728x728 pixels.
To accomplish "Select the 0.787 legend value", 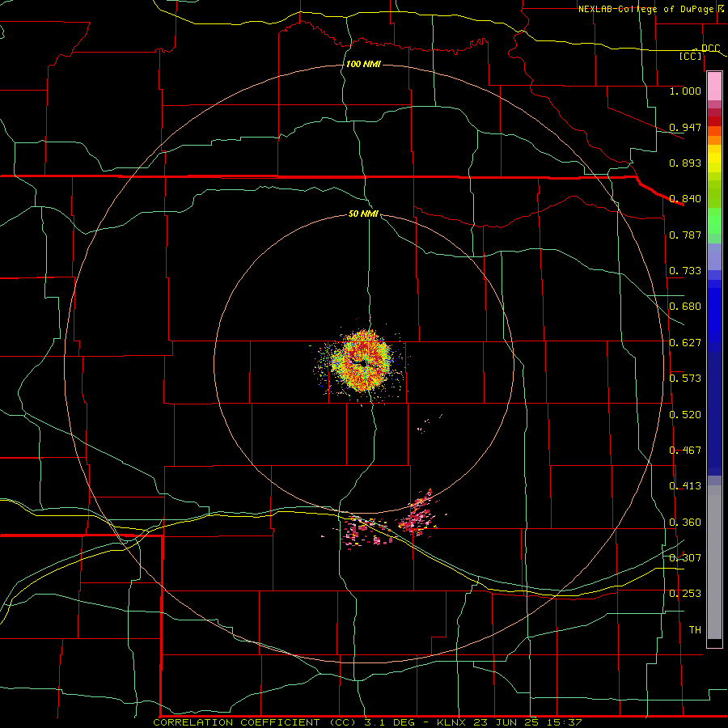I will (685, 235).
